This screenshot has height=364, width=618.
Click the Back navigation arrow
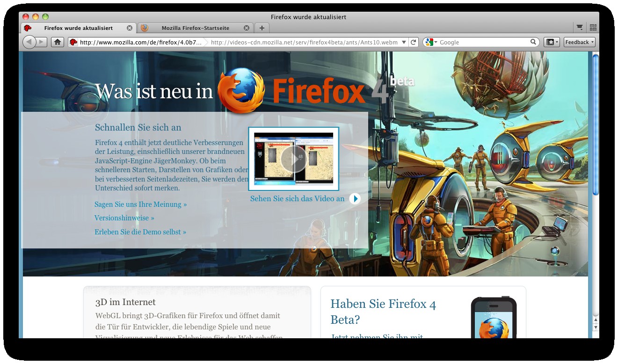coord(29,42)
